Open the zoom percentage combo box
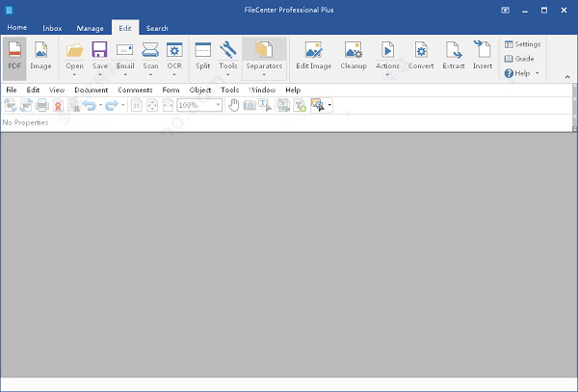Image resolution: width=578 pixels, height=392 pixels. click(218, 105)
